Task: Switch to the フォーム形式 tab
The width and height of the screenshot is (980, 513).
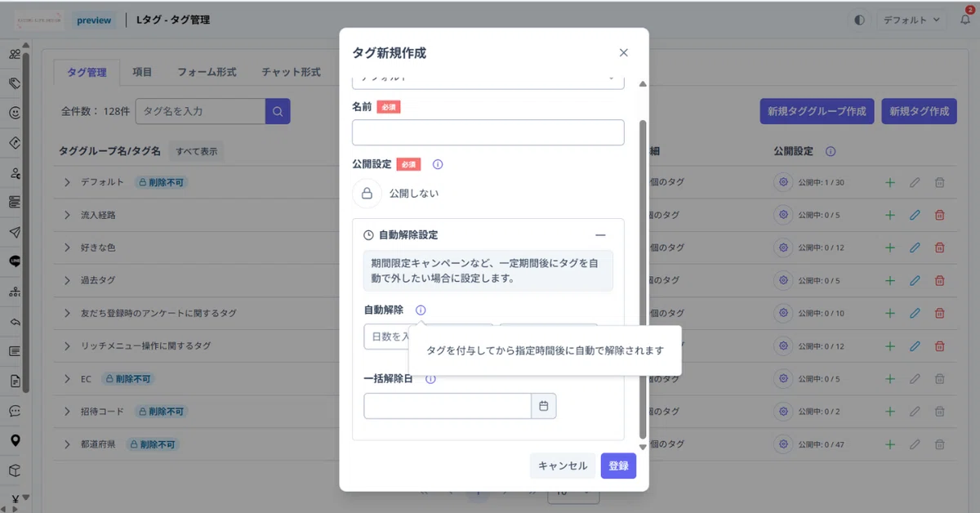Action: coord(207,72)
